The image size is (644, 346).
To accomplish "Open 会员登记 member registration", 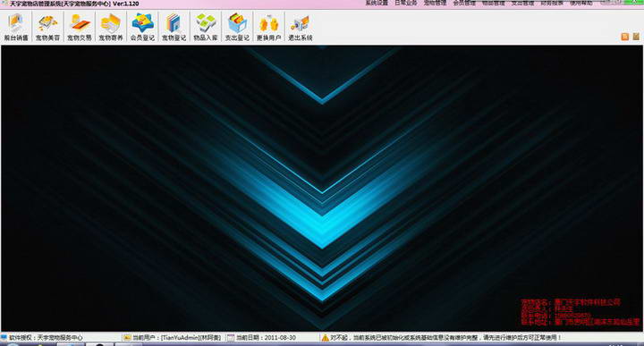I will tap(142, 27).
